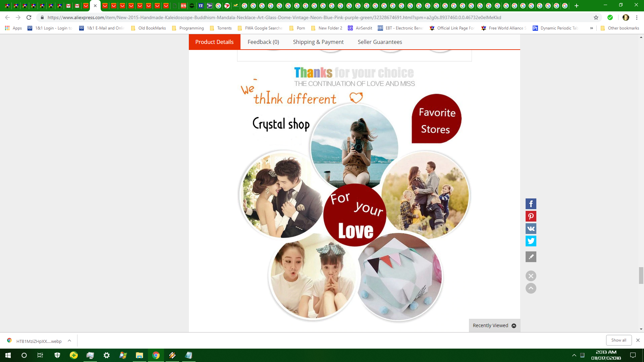Show more bookmarks overflow chevron
This screenshot has height=362, width=644.
tap(591, 28)
